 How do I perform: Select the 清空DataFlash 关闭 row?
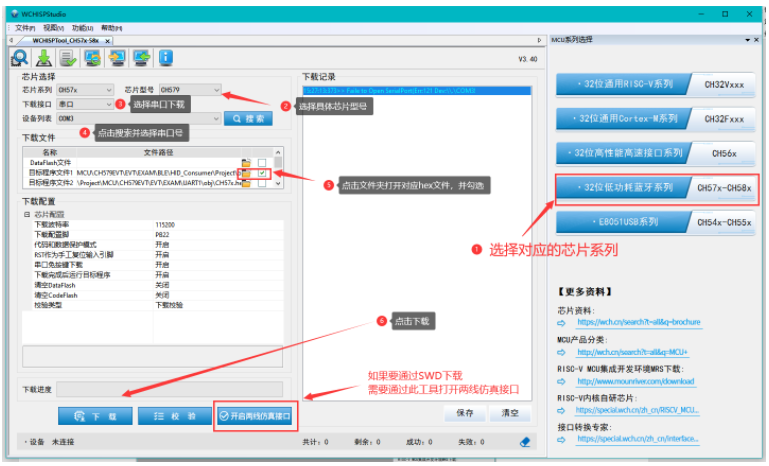point(158,285)
